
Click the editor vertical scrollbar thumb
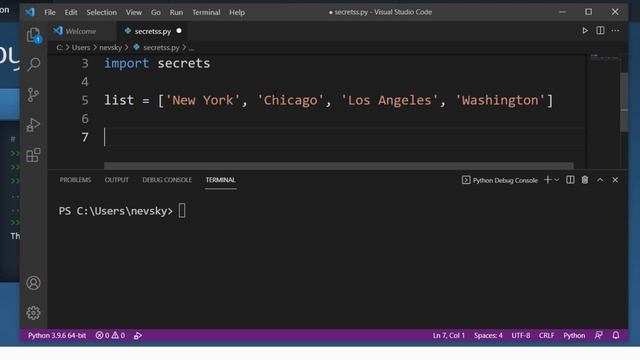624,102
